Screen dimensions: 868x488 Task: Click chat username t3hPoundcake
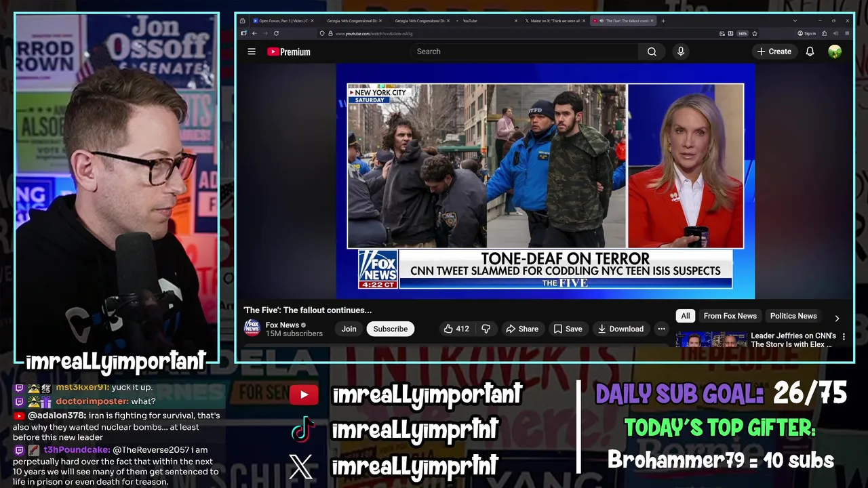(x=77, y=449)
